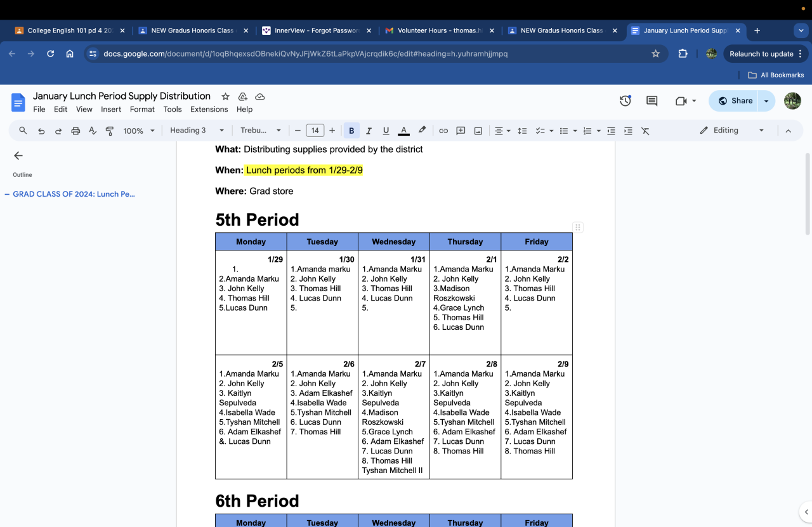Open the Google Docs home icon
This screenshot has height=527, width=812.
point(18,102)
